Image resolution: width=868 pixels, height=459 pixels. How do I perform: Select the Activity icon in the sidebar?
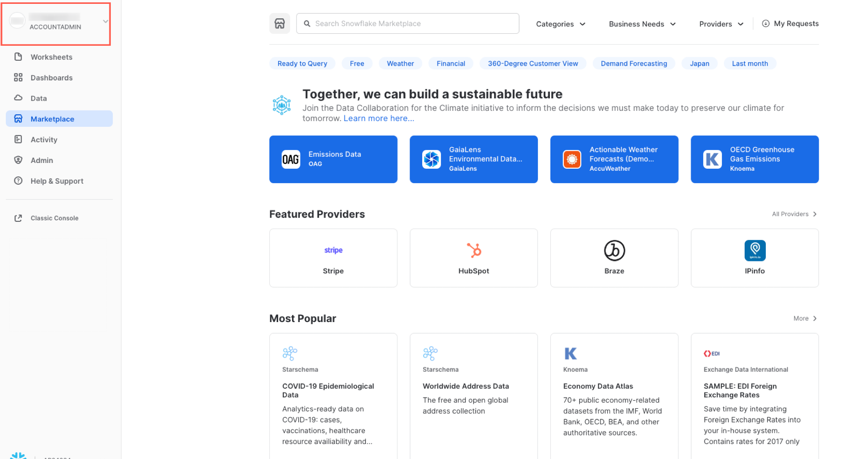(x=18, y=139)
